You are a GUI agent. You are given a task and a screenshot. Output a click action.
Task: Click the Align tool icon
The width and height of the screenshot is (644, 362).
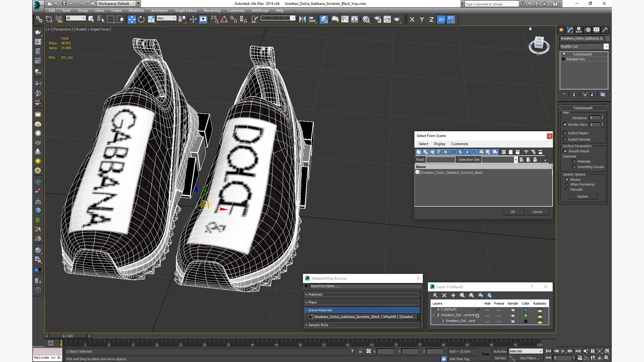(312, 19)
